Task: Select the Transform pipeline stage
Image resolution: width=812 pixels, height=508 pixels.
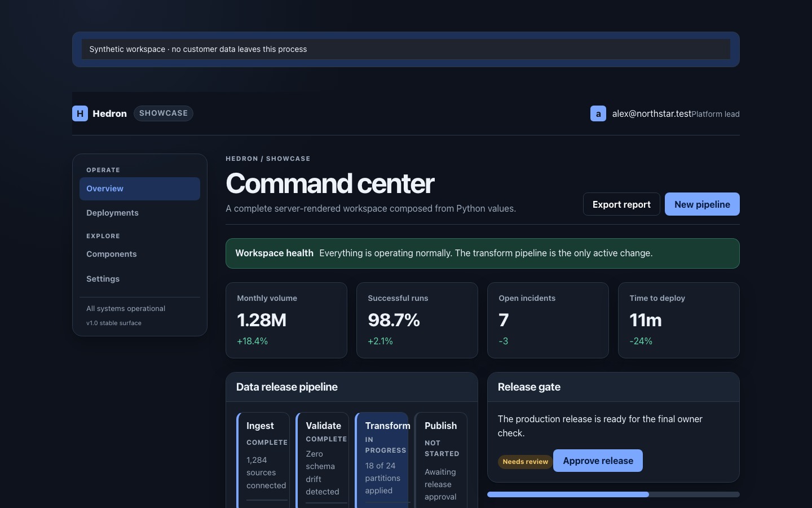Action: (382, 460)
